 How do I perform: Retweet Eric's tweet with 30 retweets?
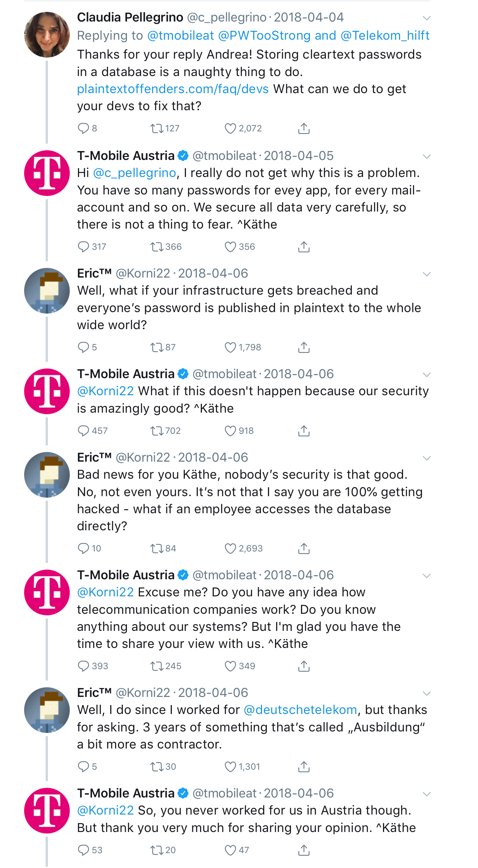pyautogui.click(x=157, y=767)
